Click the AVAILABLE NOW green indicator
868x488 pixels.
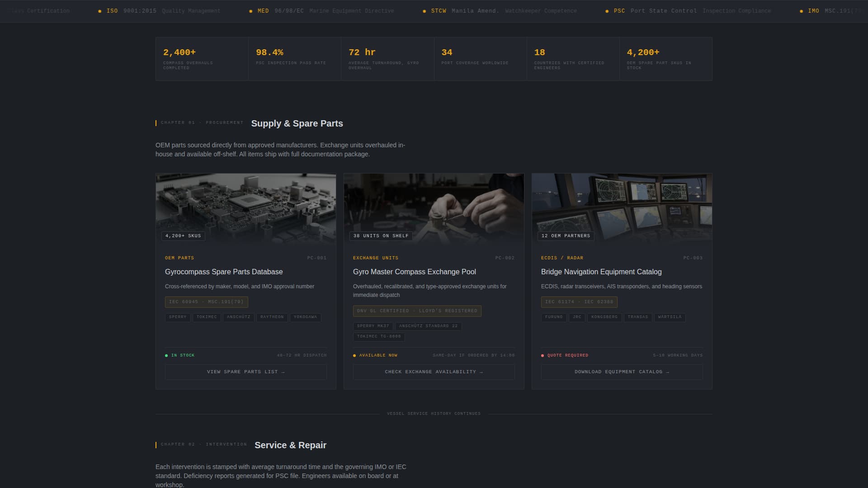[x=354, y=356]
